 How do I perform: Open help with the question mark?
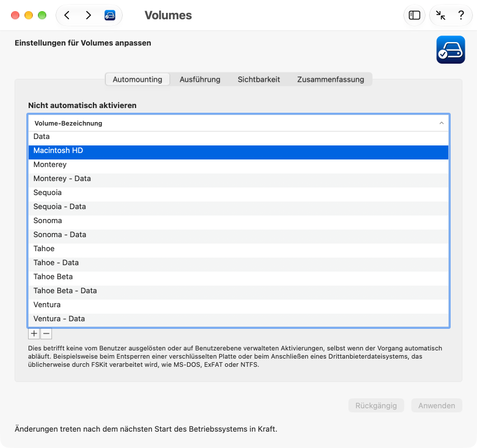pyautogui.click(x=461, y=15)
